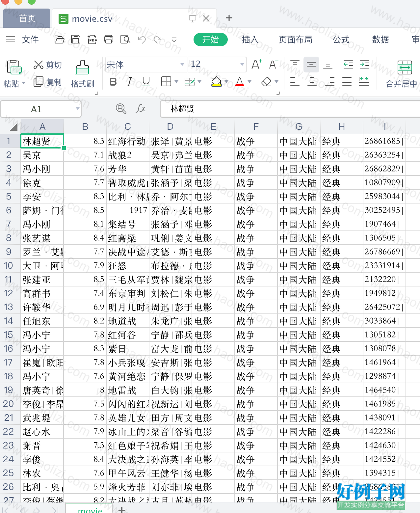The image size is (420, 513).
Task: Expand the font color dropdown arrow
Action: tap(249, 81)
